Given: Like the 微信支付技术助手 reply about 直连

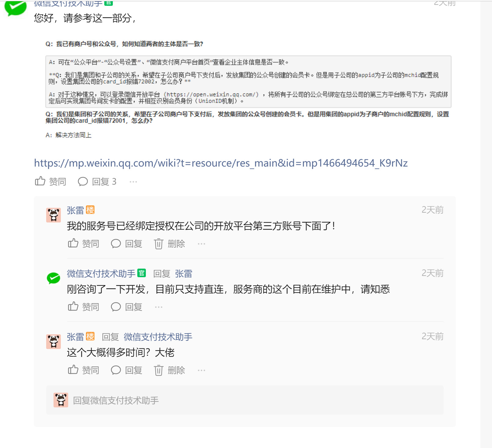Looking at the screenshot, I should point(73,307).
